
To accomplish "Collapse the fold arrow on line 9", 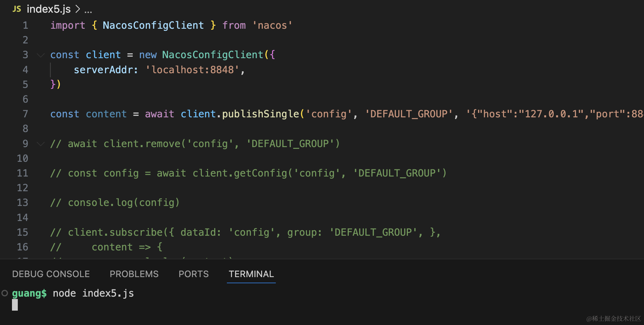I will pyautogui.click(x=41, y=144).
